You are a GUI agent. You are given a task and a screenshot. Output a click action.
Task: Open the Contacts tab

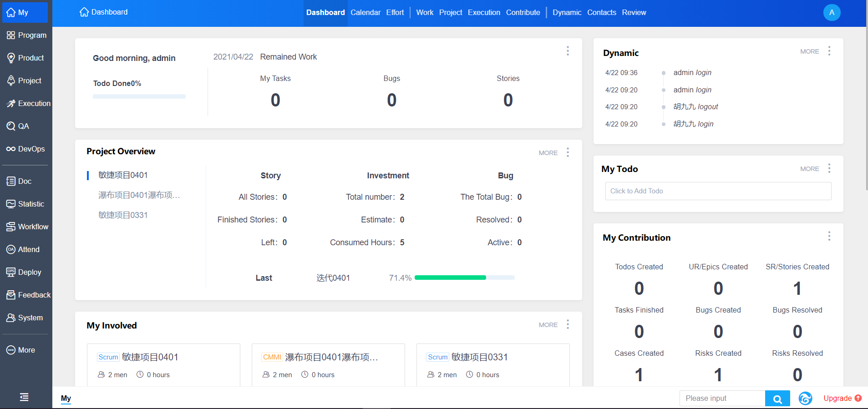pos(601,12)
